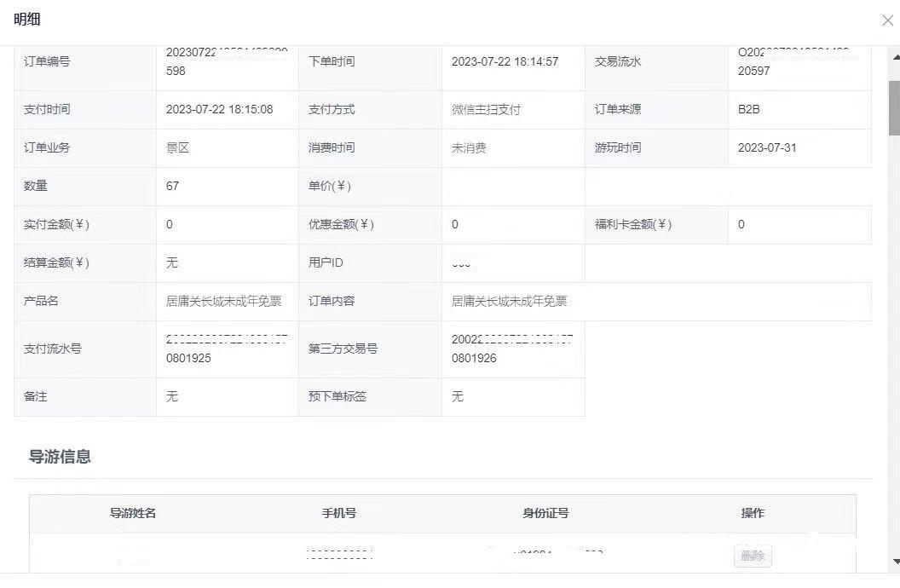Close the 明细 dialog with the X icon
Screen dimensions: 900x588
[887, 20]
